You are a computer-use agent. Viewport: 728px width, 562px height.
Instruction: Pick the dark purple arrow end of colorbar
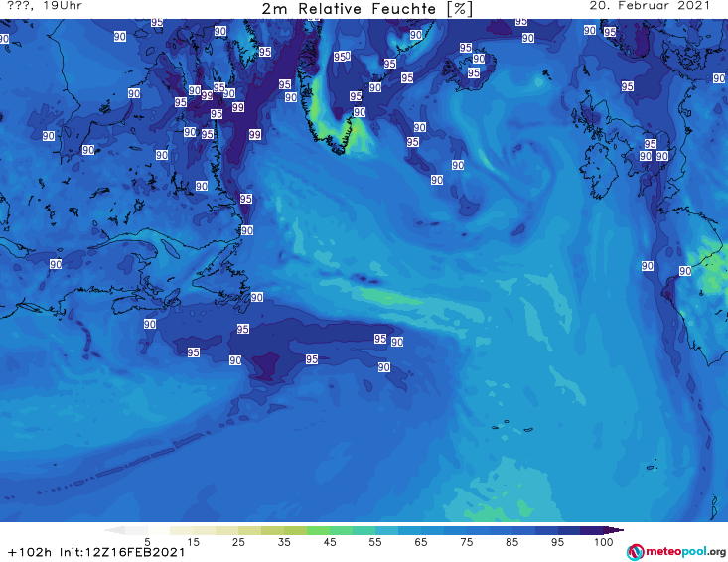(614, 530)
